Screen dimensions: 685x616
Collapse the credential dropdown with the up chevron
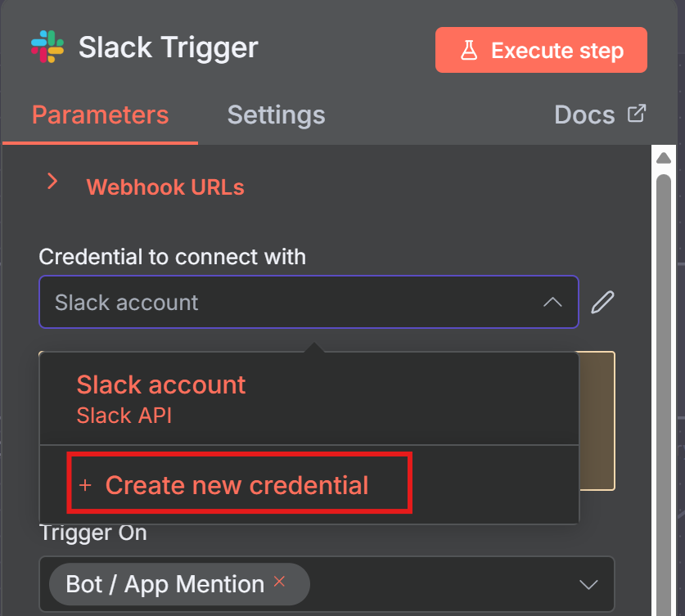552,303
